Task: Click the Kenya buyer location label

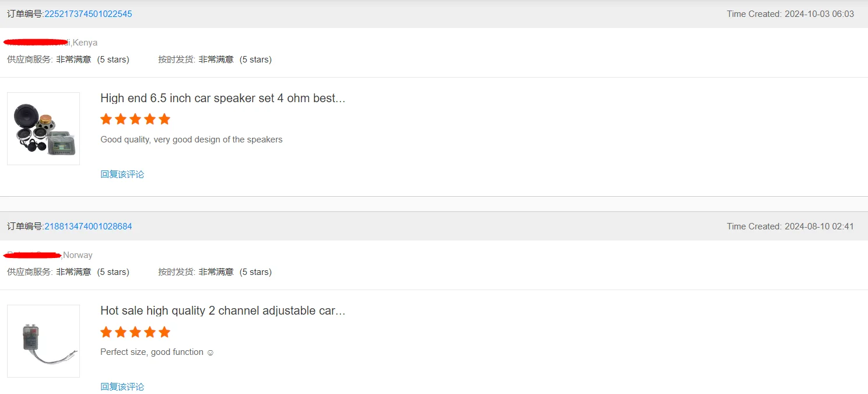Action: (x=85, y=43)
